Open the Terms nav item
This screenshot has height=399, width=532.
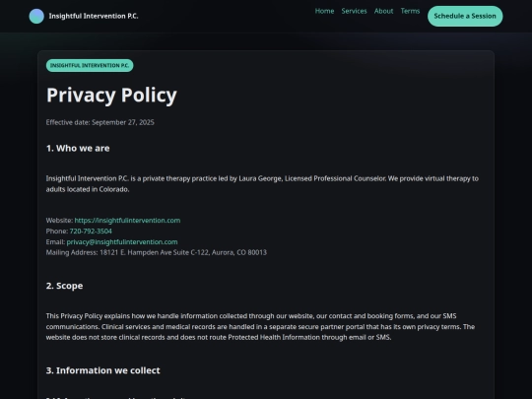coord(410,11)
